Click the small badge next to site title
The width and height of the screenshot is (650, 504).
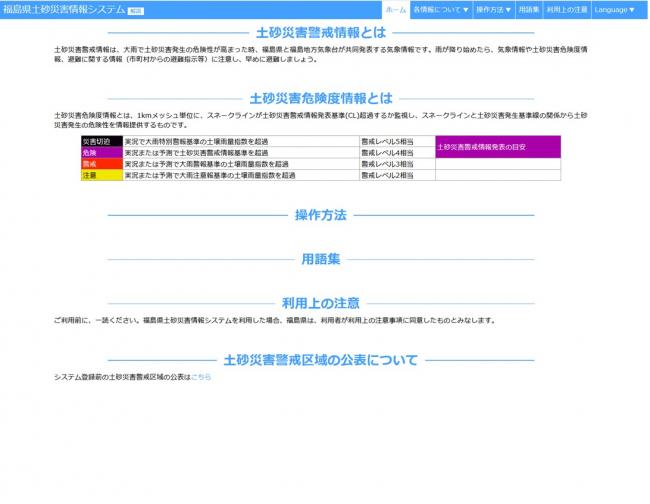coord(136,10)
